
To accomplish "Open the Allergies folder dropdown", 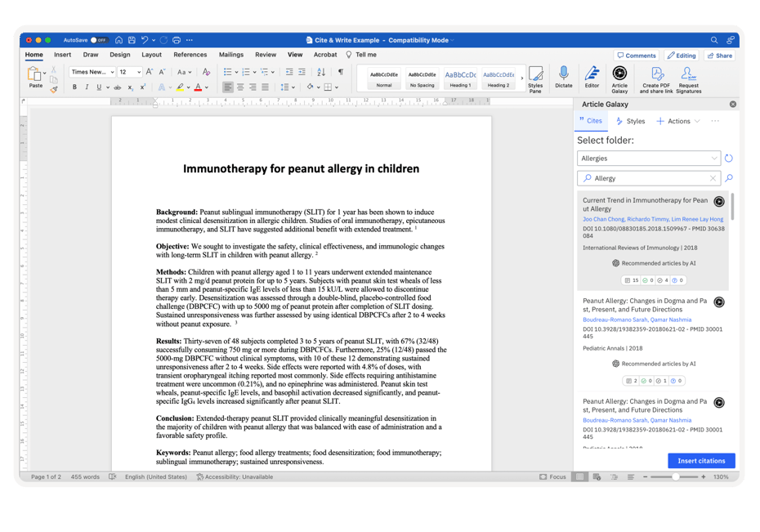I will pyautogui.click(x=713, y=158).
